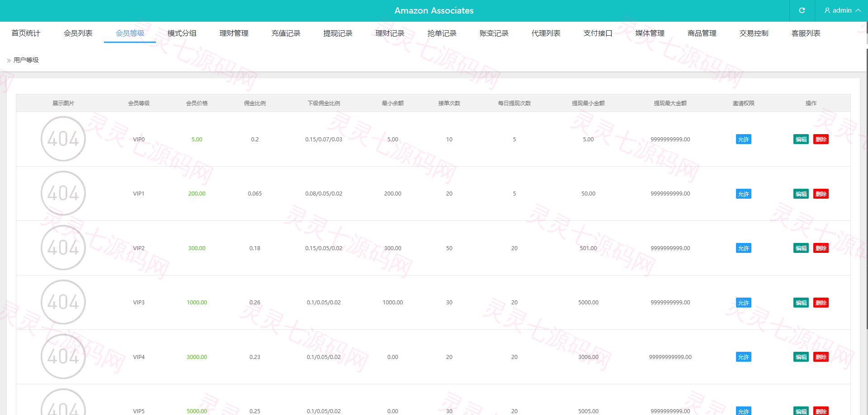
Task: Click the VIP3 404 placeholder image
Action: [63, 302]
